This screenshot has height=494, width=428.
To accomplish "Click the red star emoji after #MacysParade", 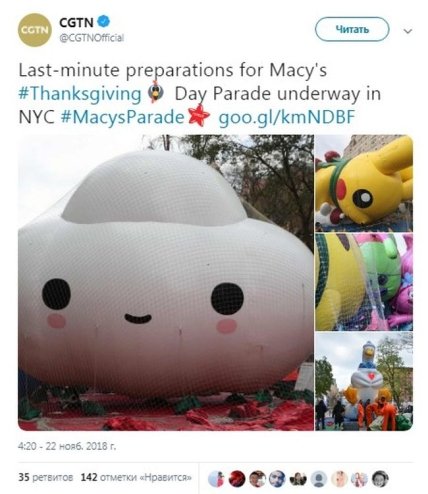I will coord(199,116).
